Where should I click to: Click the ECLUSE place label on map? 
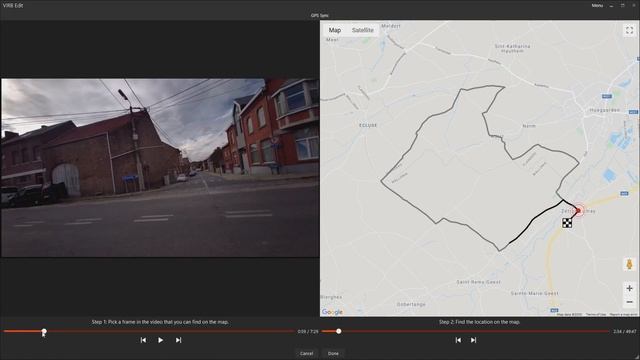pyautogui.click(x=368, y=125)
